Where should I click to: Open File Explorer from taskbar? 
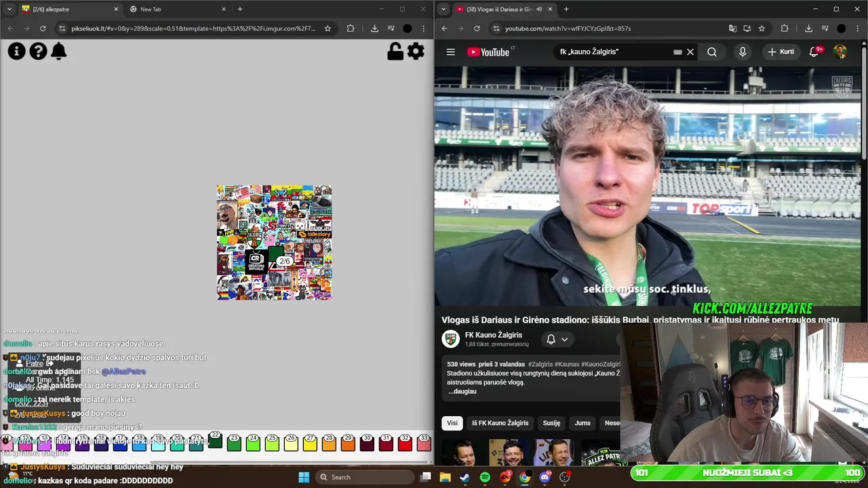(x=446, y=477)
